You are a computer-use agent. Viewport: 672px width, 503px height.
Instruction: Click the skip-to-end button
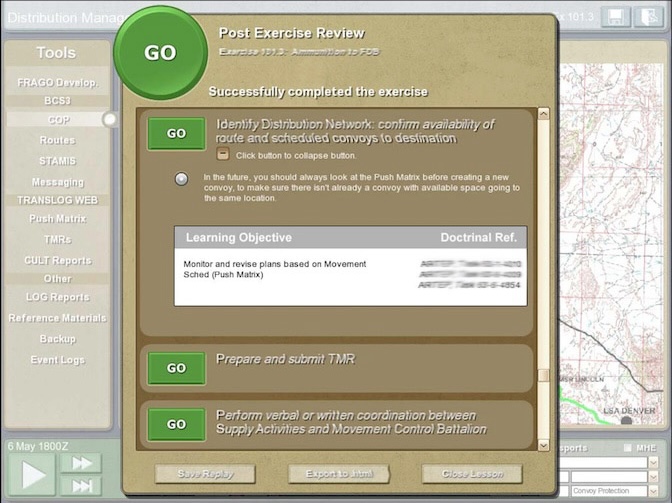[x=79, y=485]
